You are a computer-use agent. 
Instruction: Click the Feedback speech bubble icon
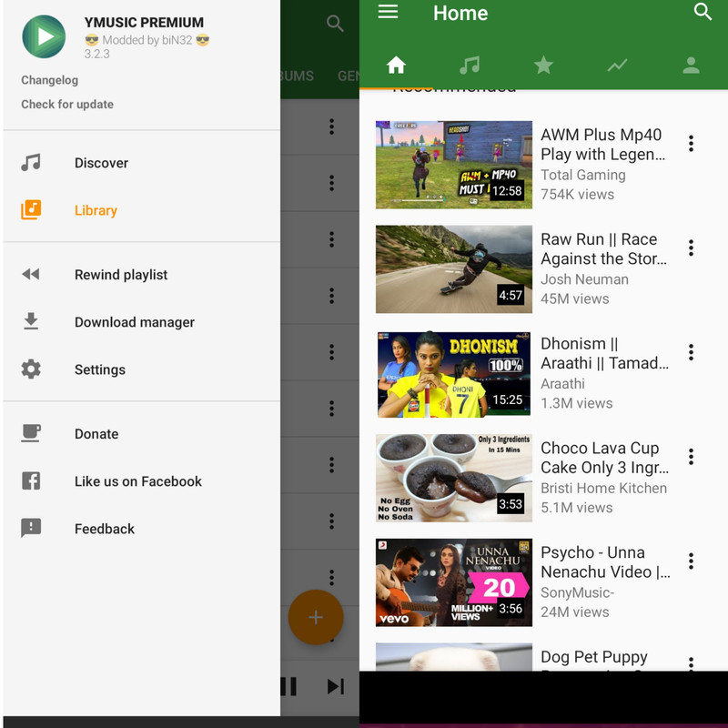(31, 528)
